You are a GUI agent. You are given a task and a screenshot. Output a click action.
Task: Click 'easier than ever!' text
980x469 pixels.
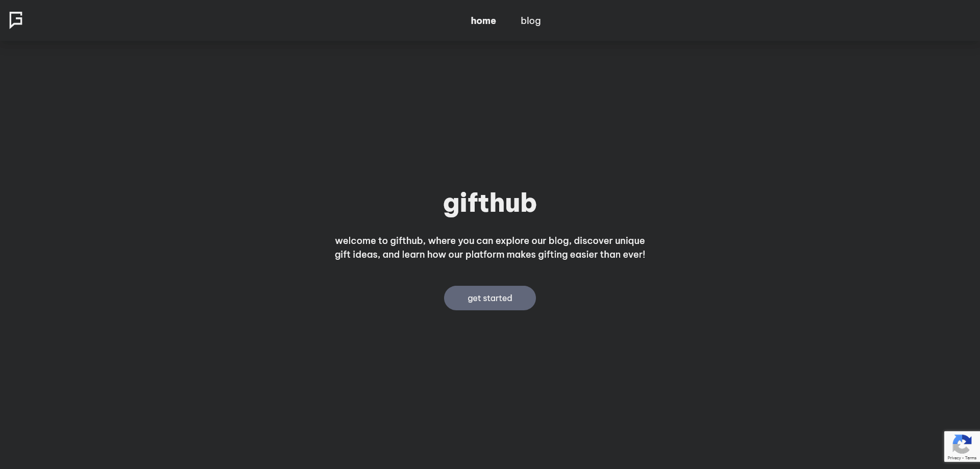click(x=607, y=255)
